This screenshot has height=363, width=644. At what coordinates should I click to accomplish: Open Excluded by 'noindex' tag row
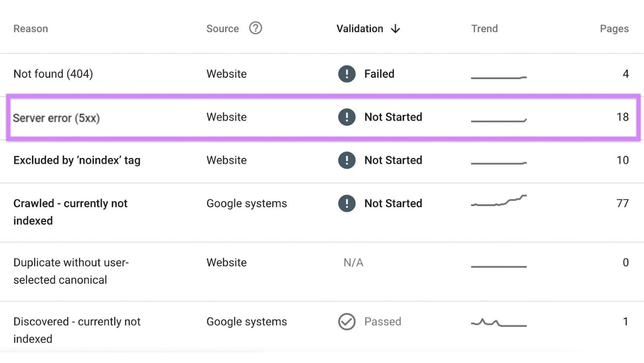click(x=322, y=160)
